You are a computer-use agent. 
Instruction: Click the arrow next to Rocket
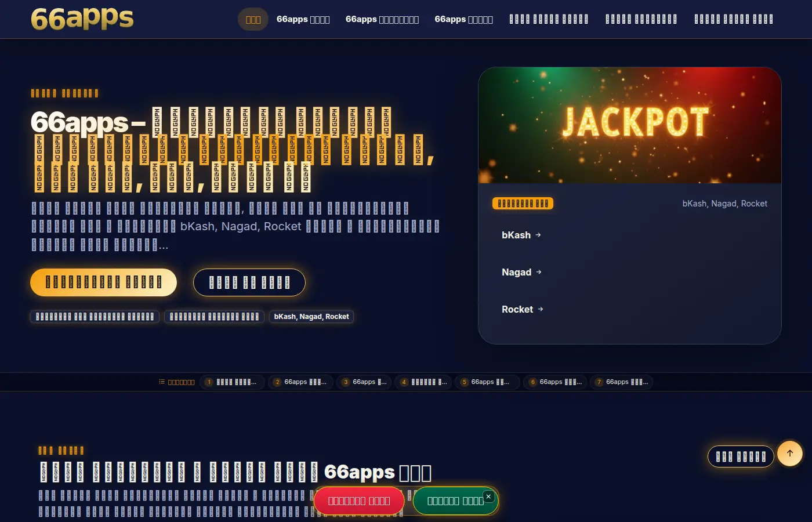(x=541, y=309)
